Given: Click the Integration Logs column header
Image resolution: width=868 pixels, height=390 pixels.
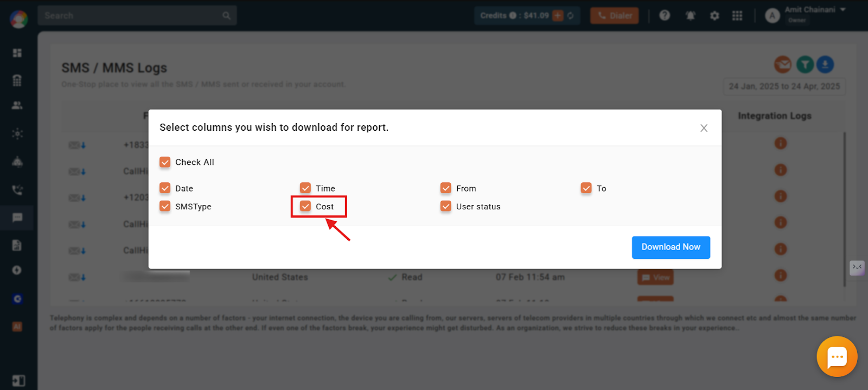Looking at the screenshot, I should (x=775, y=116).
